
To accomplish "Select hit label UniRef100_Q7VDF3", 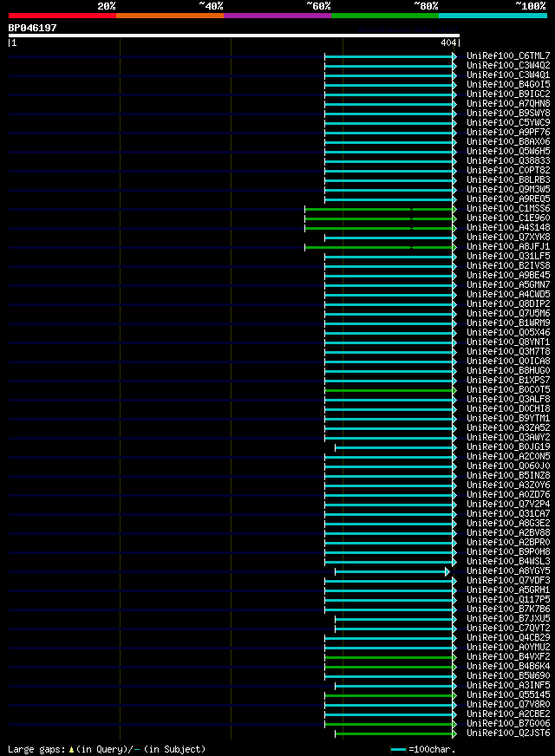I will point(508,581).
